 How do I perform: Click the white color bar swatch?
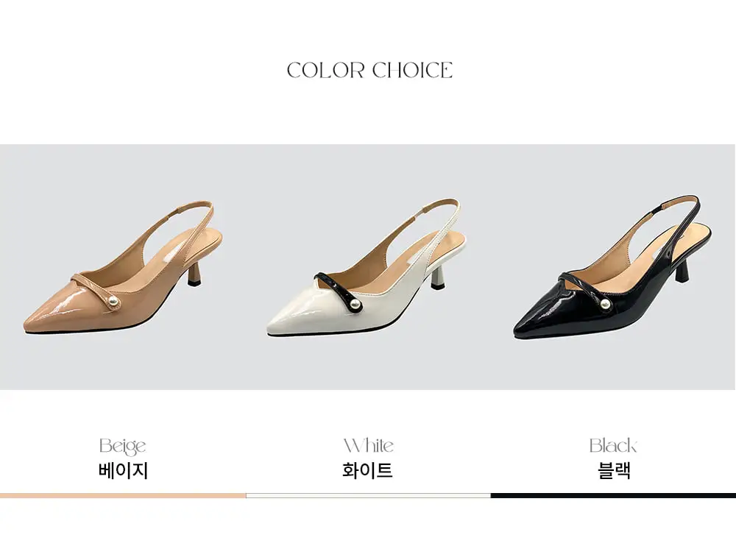click(x=368, y=496)
